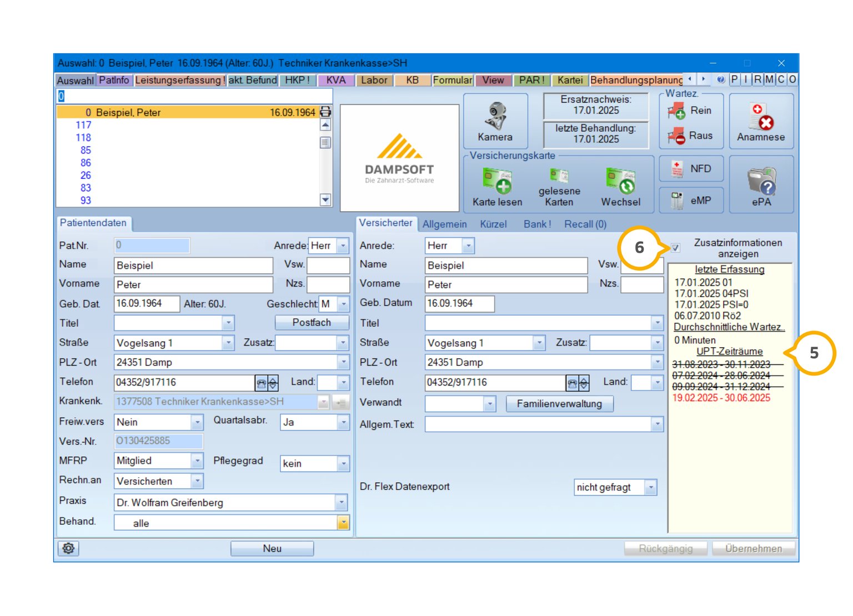This screenshot has height=616, width=853.
Task: Expand the Freiw.vers dropdown
Action: [x=197, y=422]
